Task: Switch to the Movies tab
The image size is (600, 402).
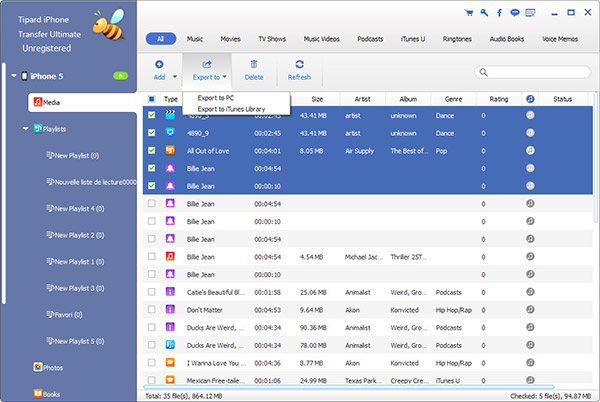Action: [230, 39]
